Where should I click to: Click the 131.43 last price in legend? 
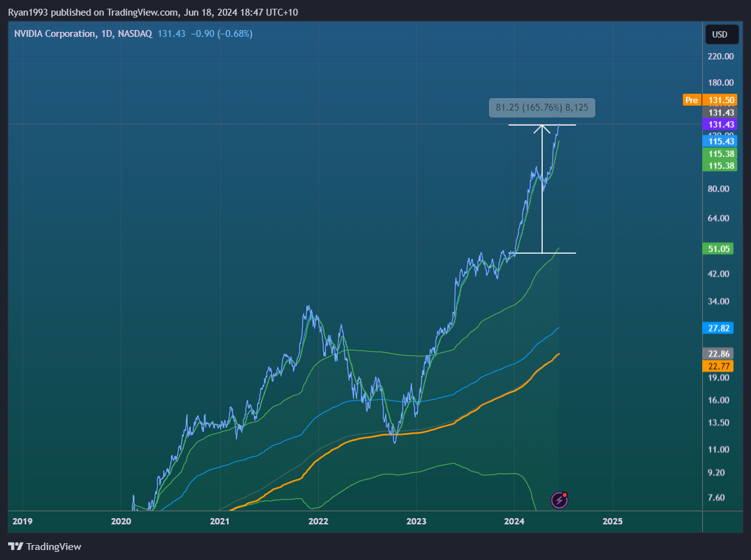pyautogui.click(x=172, y=34)
